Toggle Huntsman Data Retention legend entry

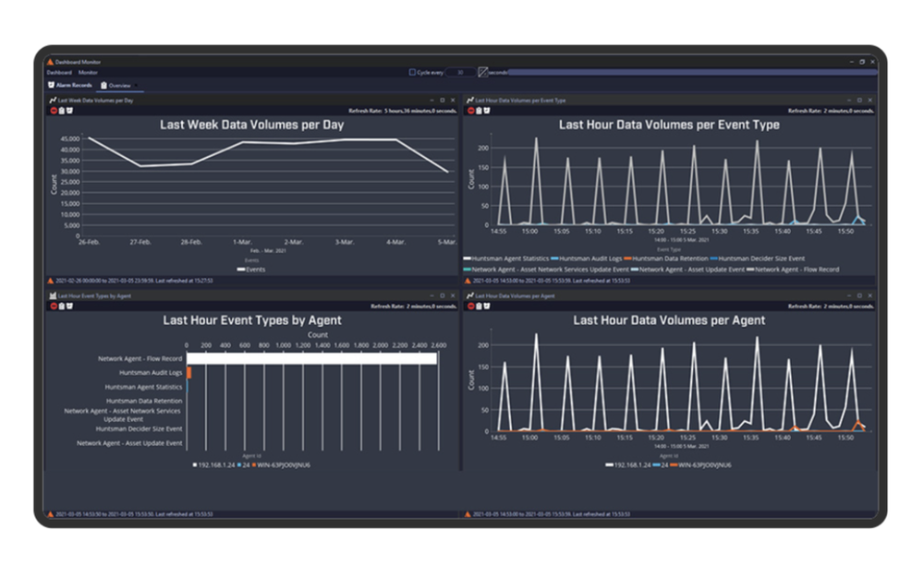pos(666,259)
